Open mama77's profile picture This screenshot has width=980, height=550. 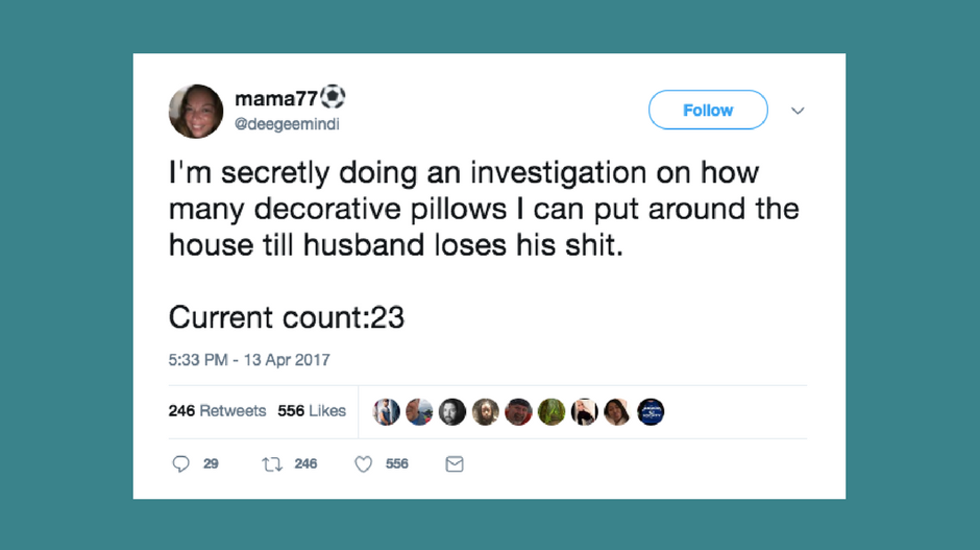[196, 111]
